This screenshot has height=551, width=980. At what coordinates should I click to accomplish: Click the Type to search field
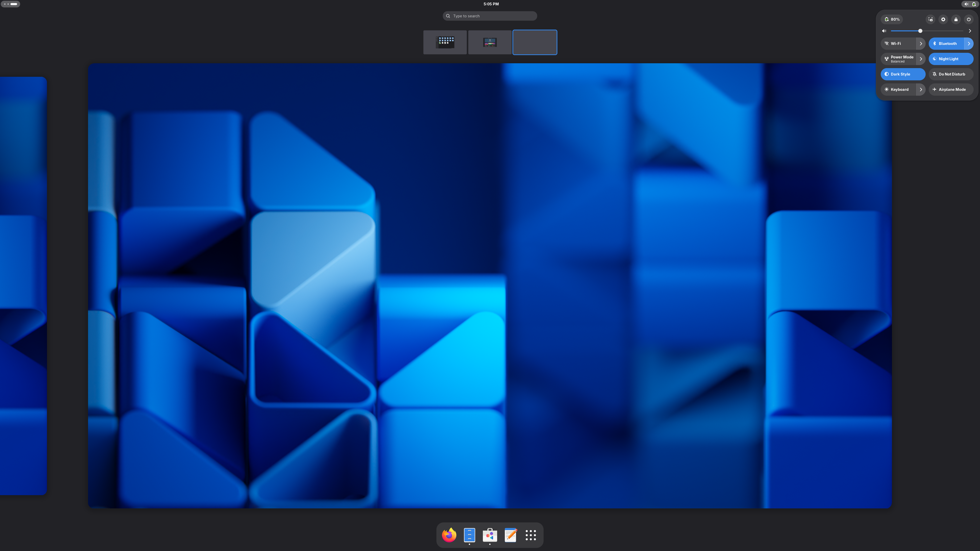(x=490, y=16)
